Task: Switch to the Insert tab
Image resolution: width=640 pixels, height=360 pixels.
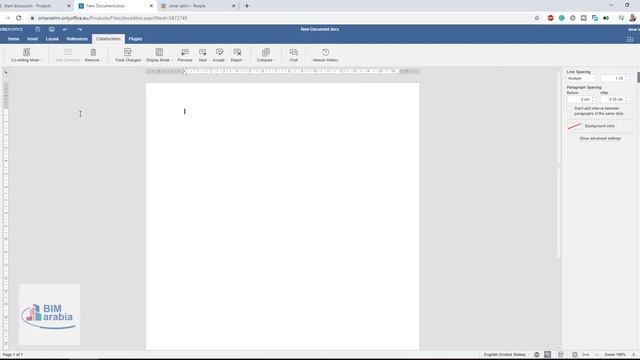Action: coord(32,39)
